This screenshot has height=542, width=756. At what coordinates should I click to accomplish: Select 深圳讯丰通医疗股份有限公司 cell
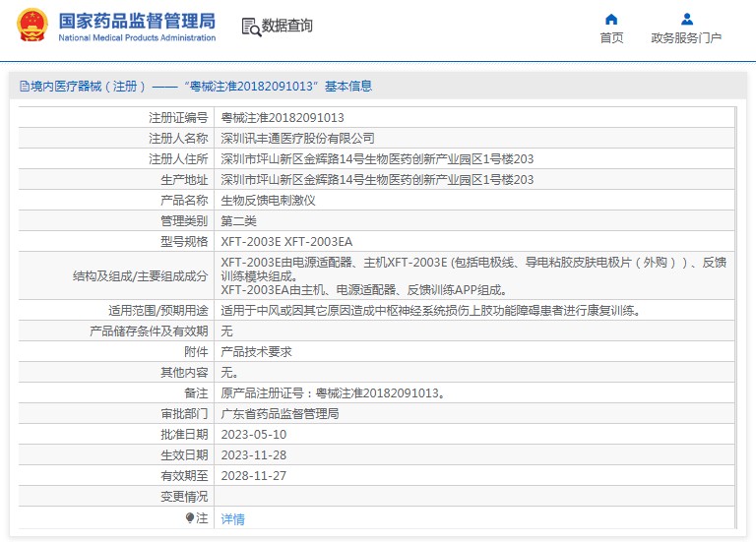pyautogui.click(x=297, y=139)
